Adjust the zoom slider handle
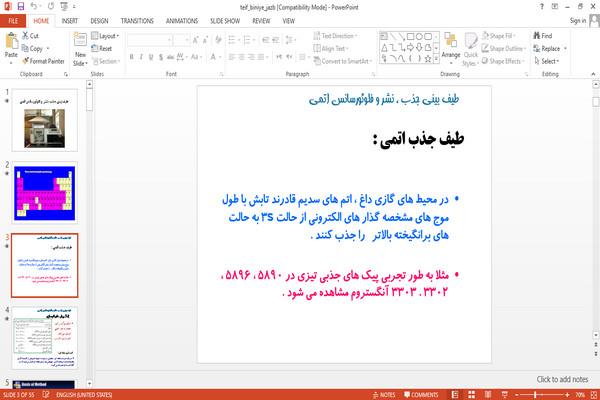Image resolution: width=600 pixels, height=400 pixels. pos(535,395)
